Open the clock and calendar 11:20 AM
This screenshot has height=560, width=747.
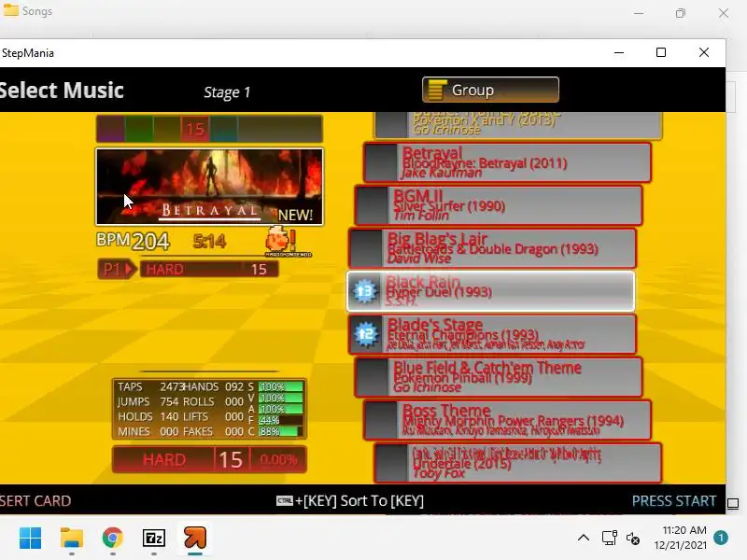coord(681,538)
